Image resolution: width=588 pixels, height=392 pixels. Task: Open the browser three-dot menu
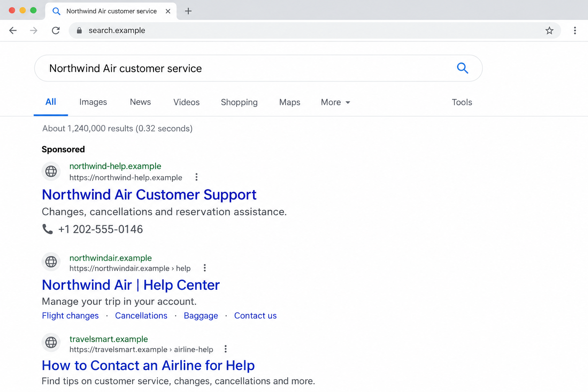575,31
